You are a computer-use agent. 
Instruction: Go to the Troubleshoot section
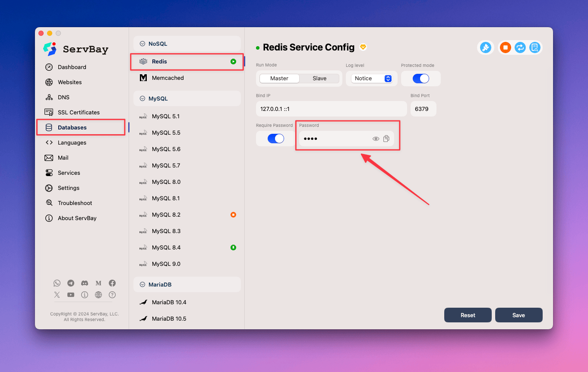point(75,203)
